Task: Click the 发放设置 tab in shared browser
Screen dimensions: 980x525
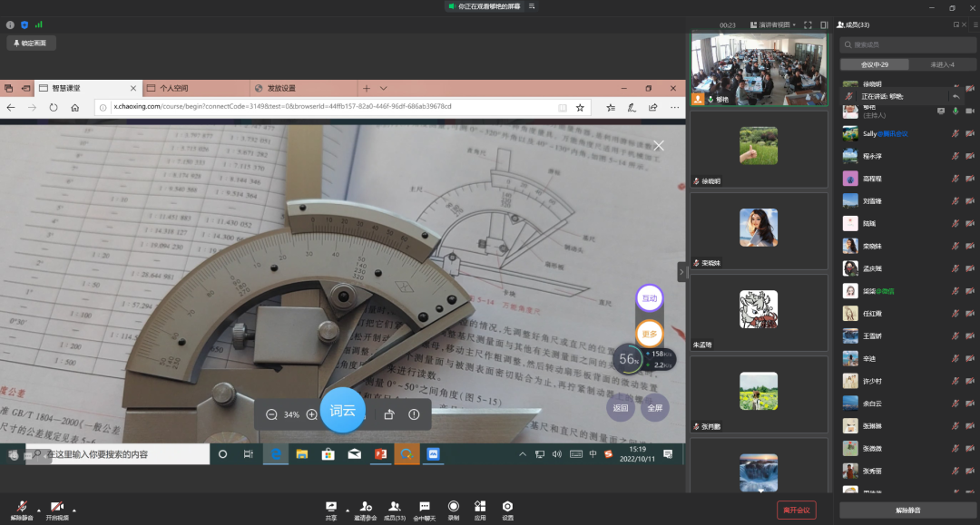Action: pyautogui.click(x=303, y=88)
